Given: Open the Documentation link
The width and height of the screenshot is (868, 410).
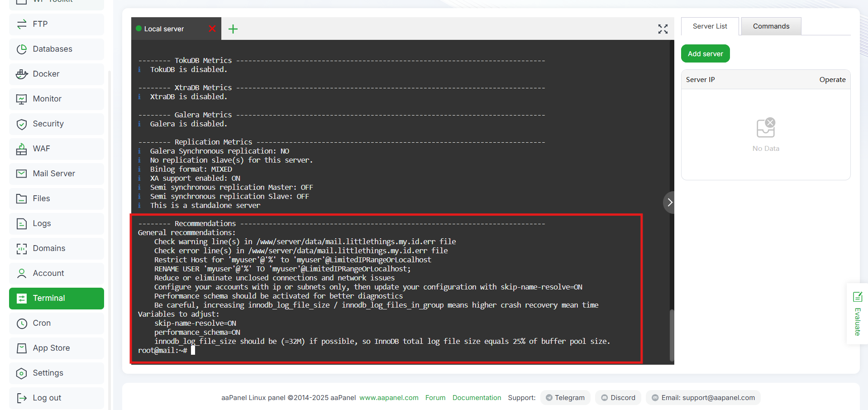Looking at the screenshot, I should point(477,398).
